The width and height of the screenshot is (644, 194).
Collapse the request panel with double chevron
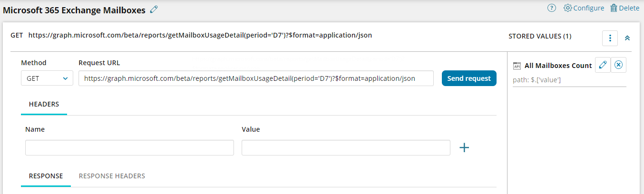[x=627, y=38]
